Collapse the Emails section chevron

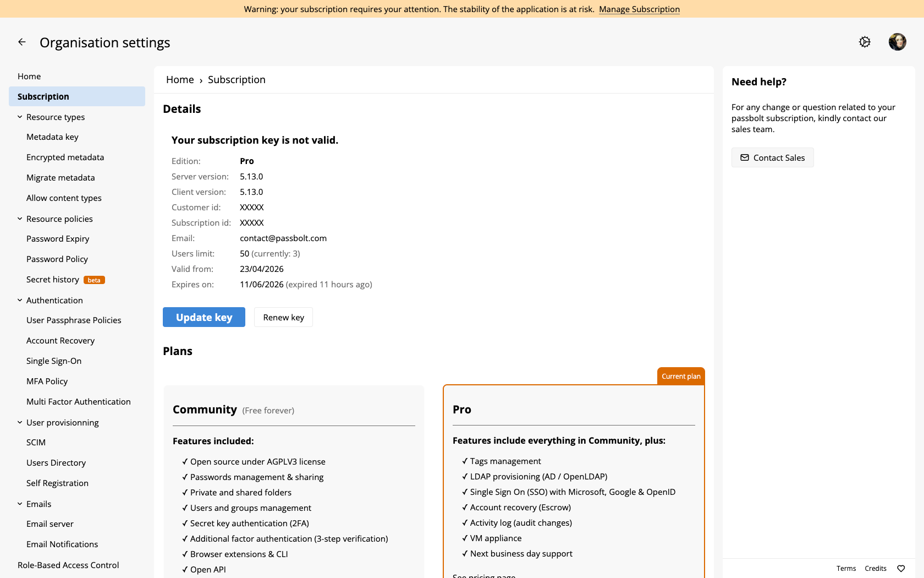(x=20, y=504)
